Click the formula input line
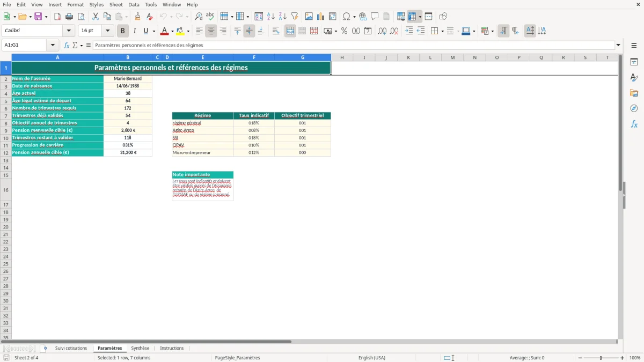This screenshot has width=644, height=362. (354, 45)
